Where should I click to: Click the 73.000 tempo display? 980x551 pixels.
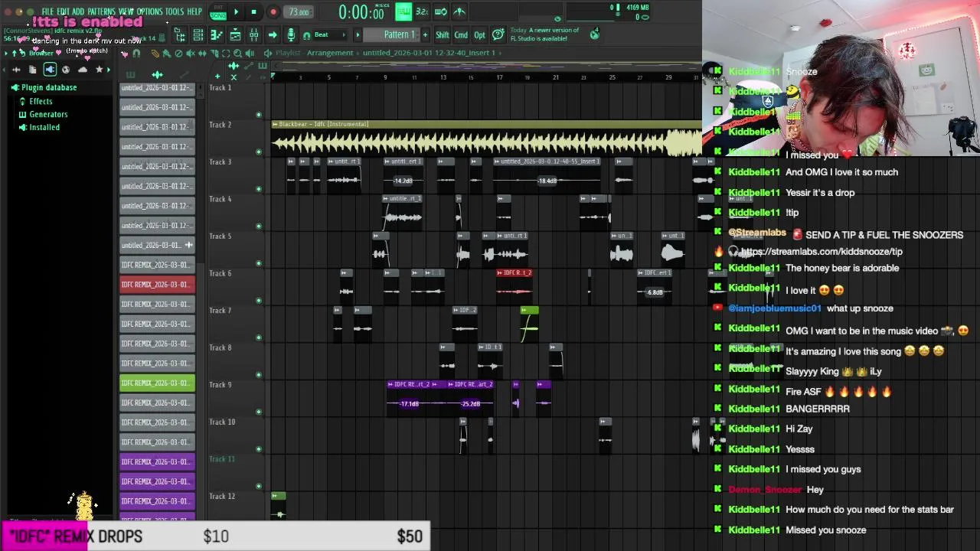click(299, 11)
